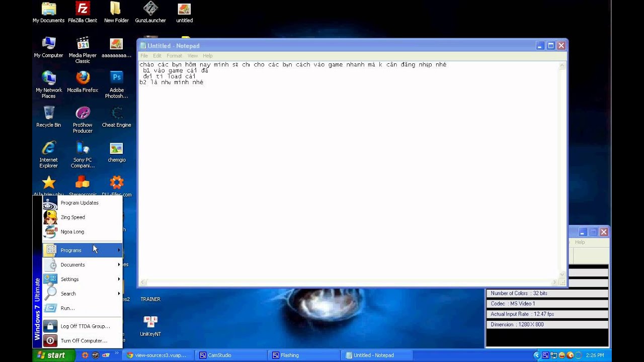Launch Media Player Classic desktop icon
The width and height of the screenshot is (644, 362).
[83, 50]
